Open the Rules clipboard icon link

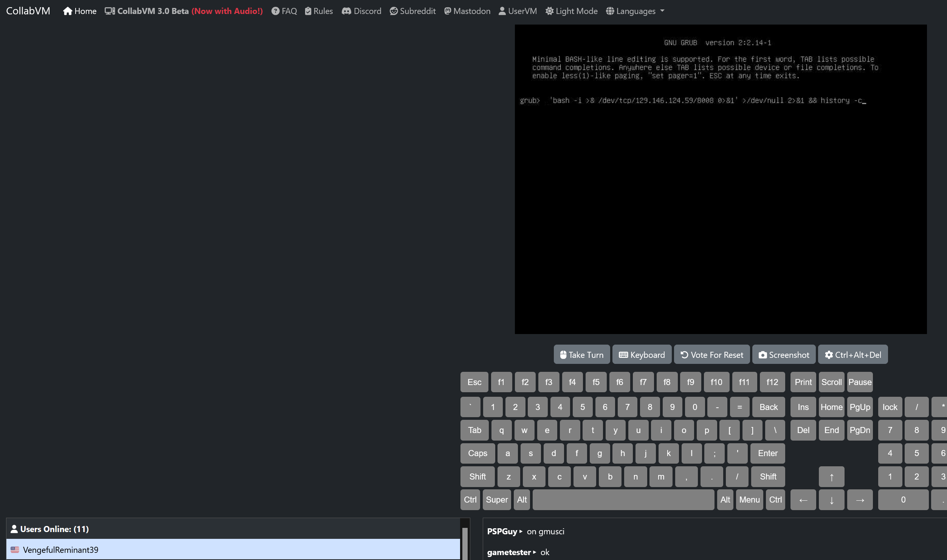click(308, 11)
